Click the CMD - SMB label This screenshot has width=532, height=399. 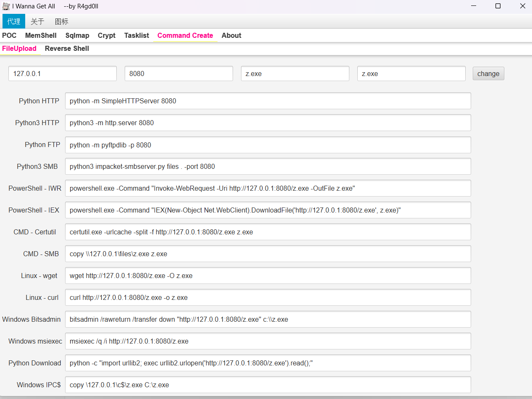click(41, 254)
